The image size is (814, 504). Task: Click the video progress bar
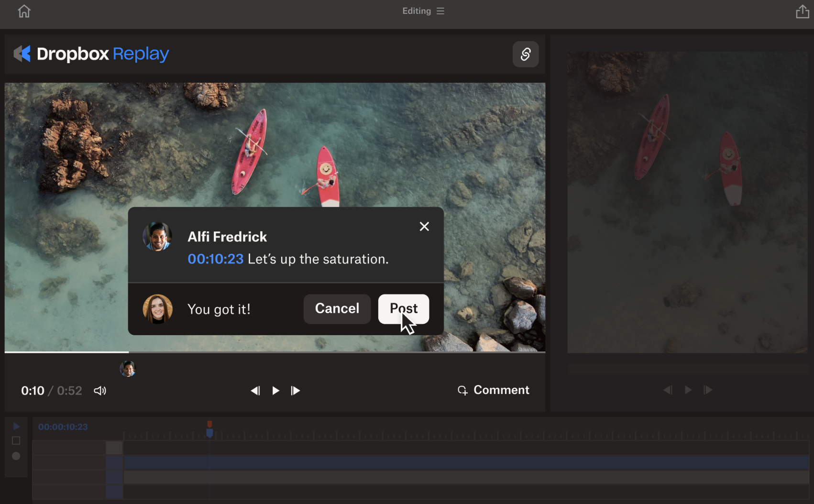coord(275,352)
